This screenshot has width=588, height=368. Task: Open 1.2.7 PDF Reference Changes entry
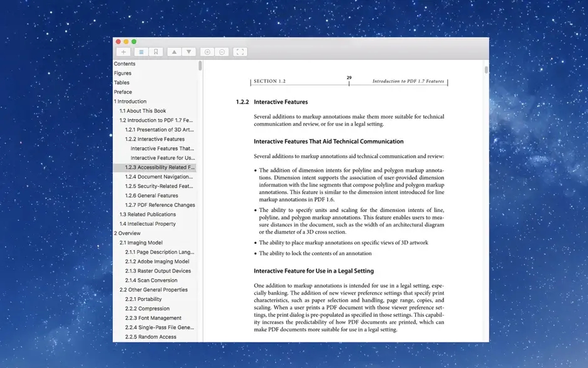160,205
